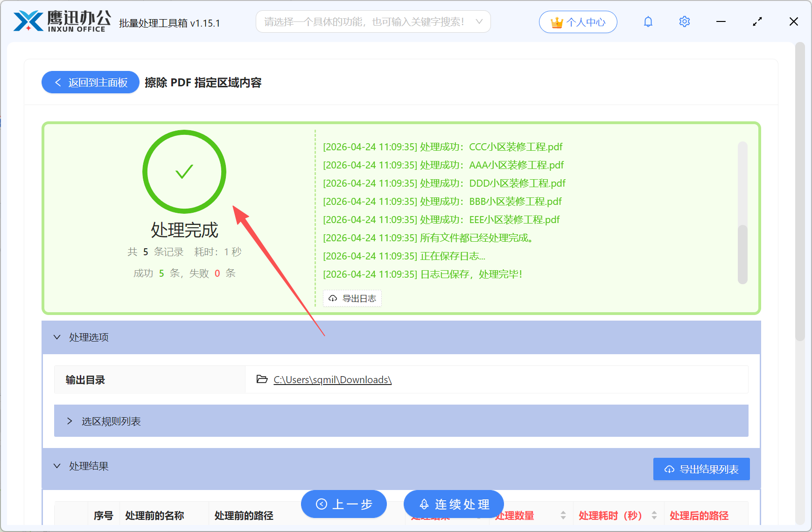
Task: Return via 返回到主面板 button
Action: tap(90, 82)
